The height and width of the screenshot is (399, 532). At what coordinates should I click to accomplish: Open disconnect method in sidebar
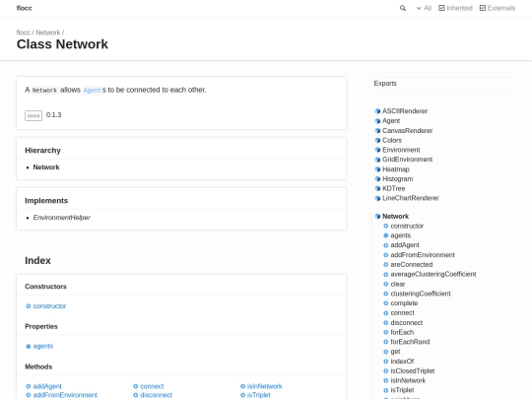coord(407,323)
